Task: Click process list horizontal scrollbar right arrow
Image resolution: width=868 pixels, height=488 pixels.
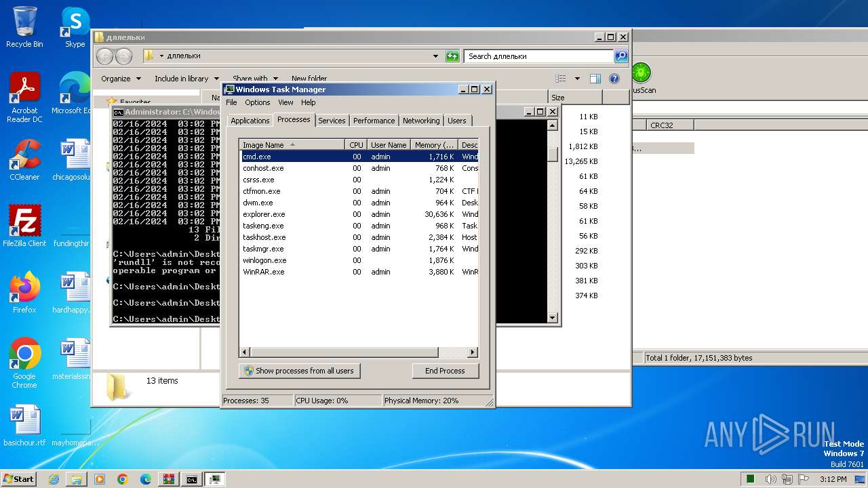Action: coord(473,352)
